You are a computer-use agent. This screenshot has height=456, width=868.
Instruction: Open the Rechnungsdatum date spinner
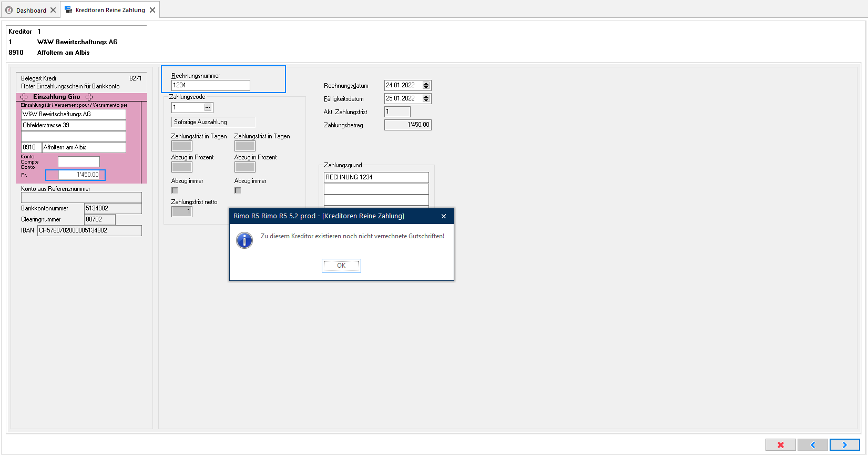pos(426,85)
